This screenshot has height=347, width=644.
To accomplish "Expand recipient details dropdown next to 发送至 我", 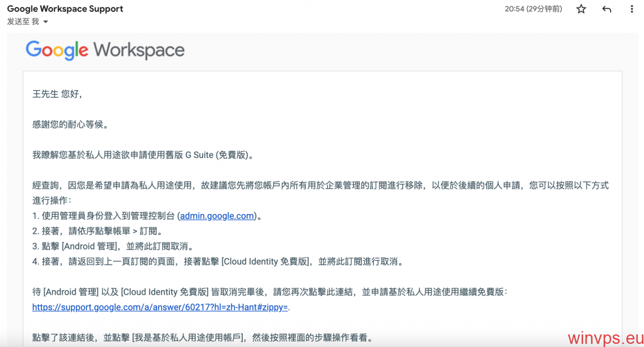I will (45, 22).
